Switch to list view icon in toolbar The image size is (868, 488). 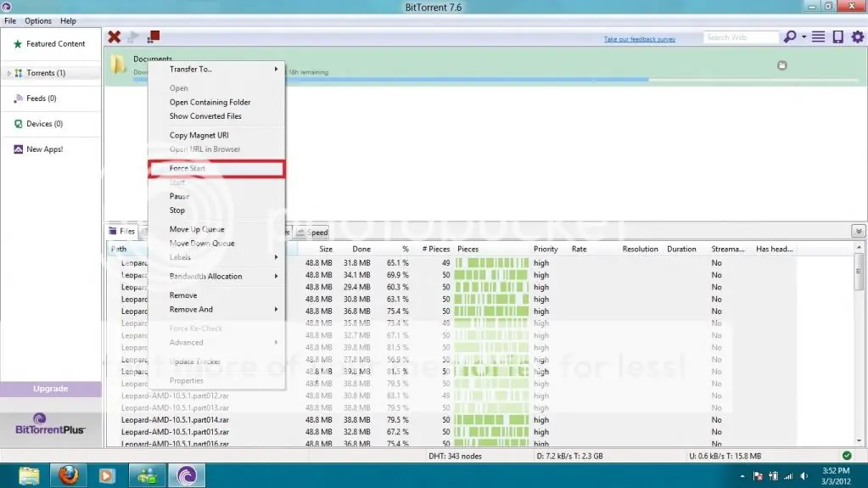[x=818, y=37]
